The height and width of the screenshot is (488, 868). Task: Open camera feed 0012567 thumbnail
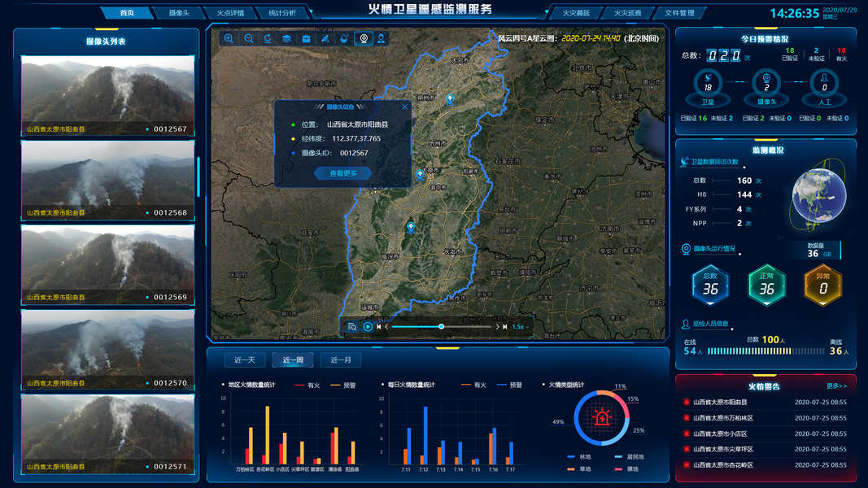click(108, 95)
